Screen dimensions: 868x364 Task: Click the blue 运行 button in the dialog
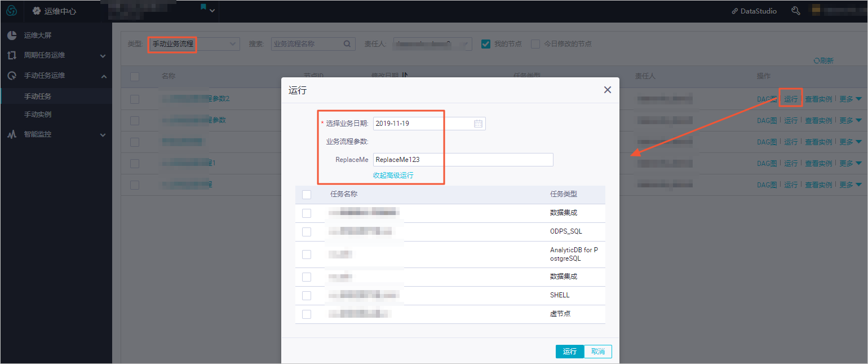pyautogui.click(x=570, y=352)
